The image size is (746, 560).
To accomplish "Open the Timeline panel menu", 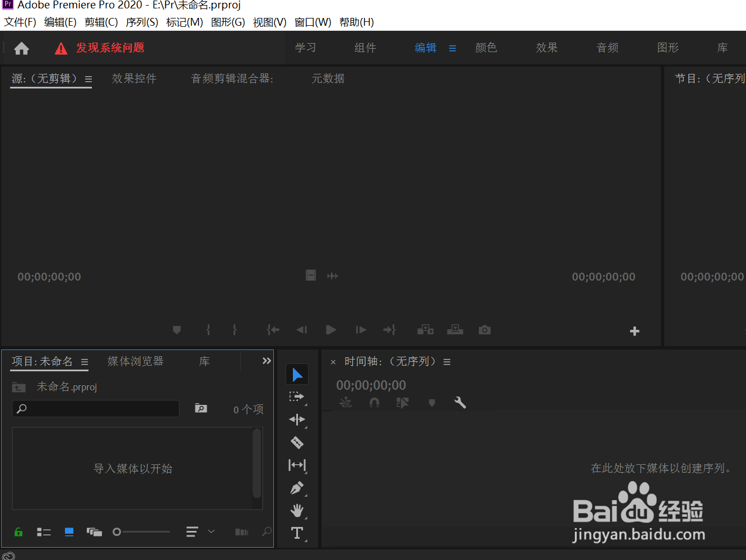I will pyautogui.click(x=447, y=362).
